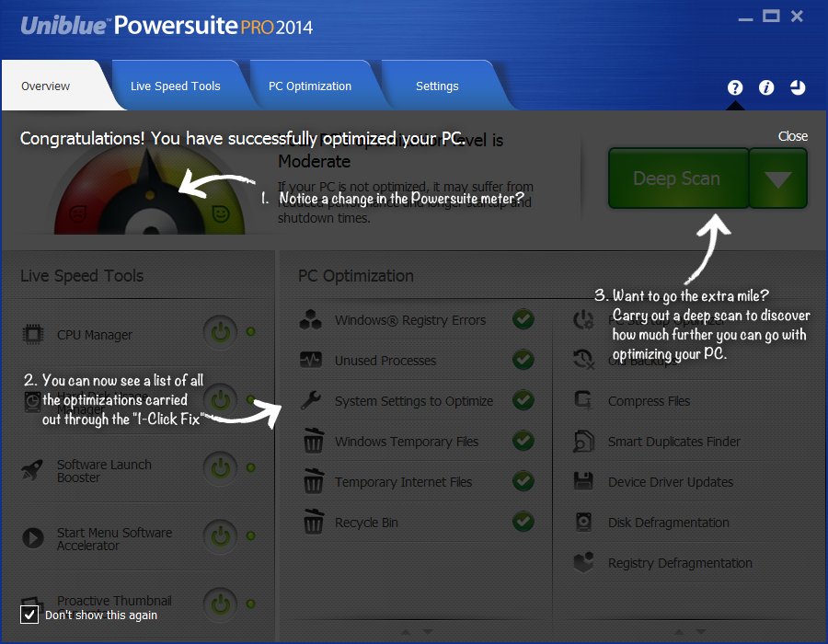Click the Software Launch Booster rocket icon
Image resolution: width=828 pixels, height=644 pixels.
tap(32, 469)
